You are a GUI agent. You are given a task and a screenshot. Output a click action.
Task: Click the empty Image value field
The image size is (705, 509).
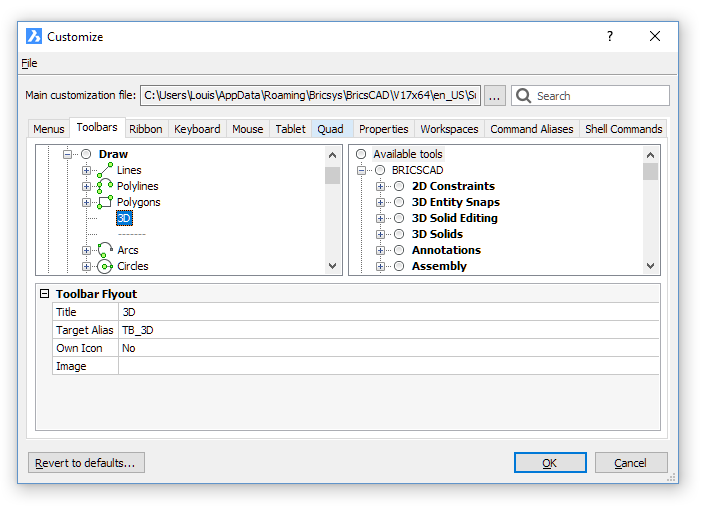(x=389, y=366)
